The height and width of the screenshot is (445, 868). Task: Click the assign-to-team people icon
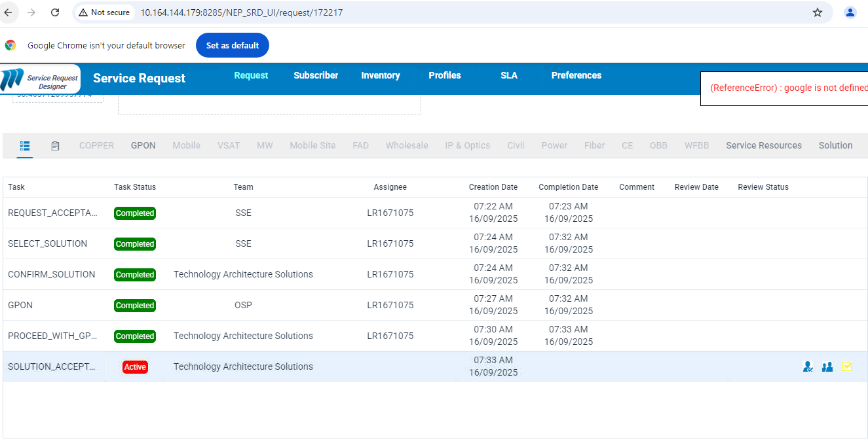827,367
